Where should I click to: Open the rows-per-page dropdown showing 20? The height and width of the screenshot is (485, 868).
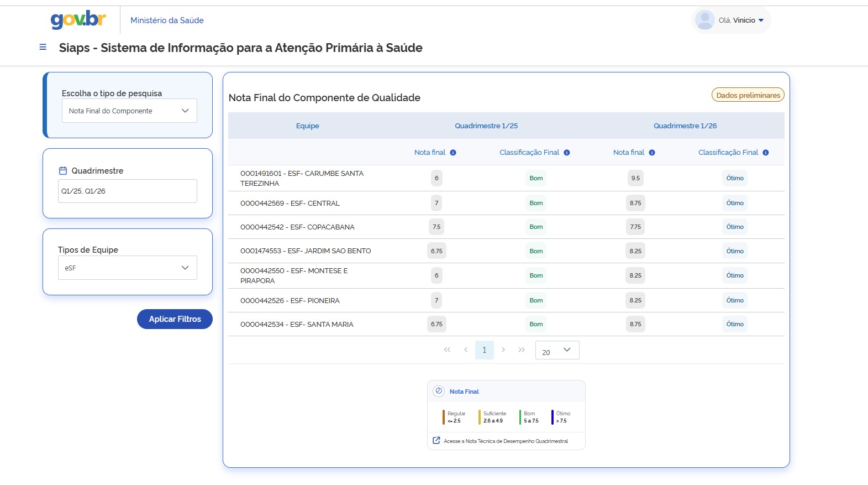pos(557,350)
